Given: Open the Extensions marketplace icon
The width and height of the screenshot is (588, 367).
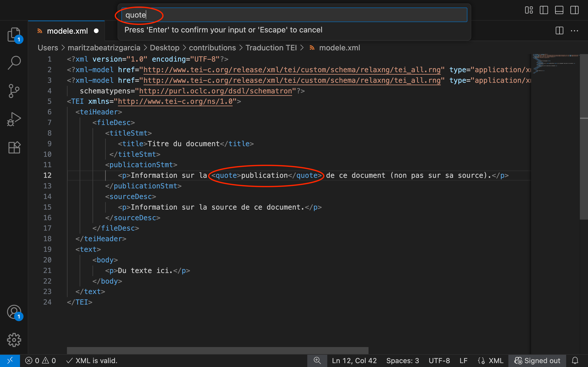Looking at the screenshot, I should (x=14, y=147).
